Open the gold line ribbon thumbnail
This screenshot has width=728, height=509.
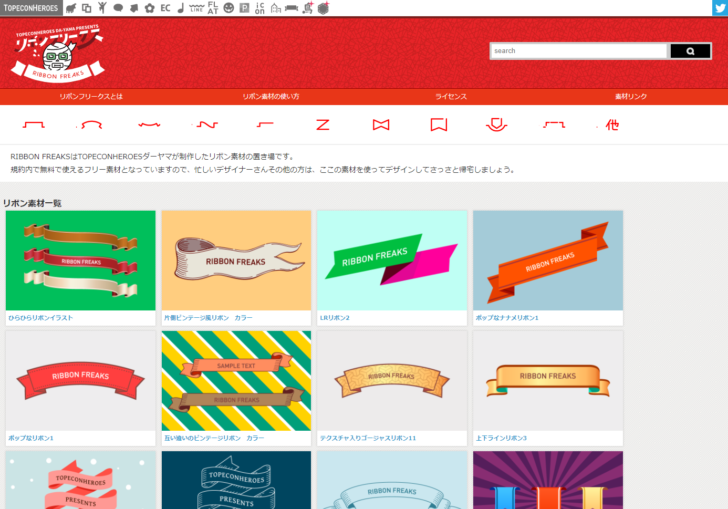coord(548,380)
